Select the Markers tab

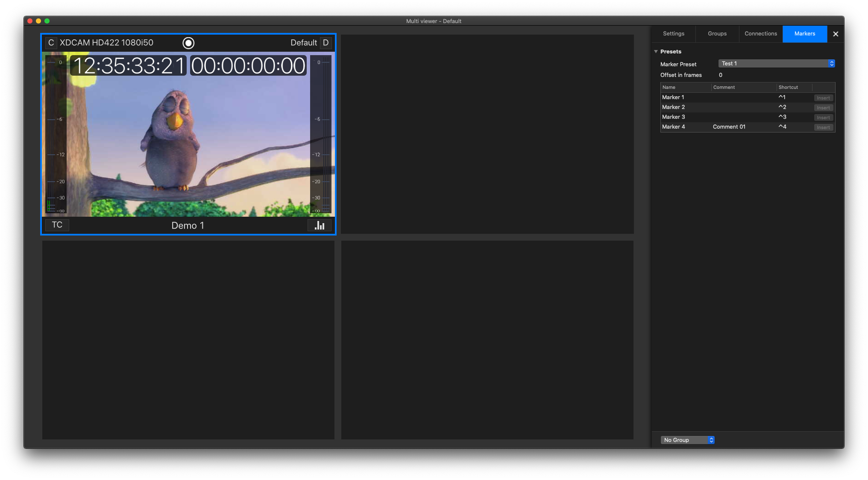point(805,34)
